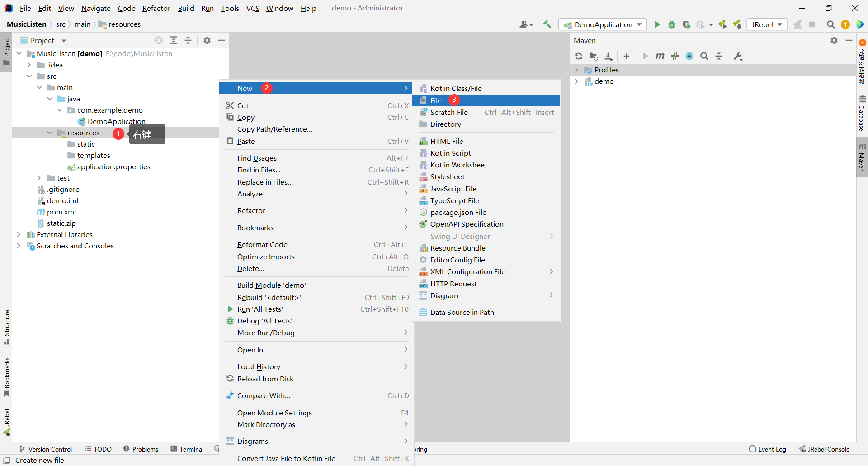
Task: Run with coverage shield icon
Action: 686,24
